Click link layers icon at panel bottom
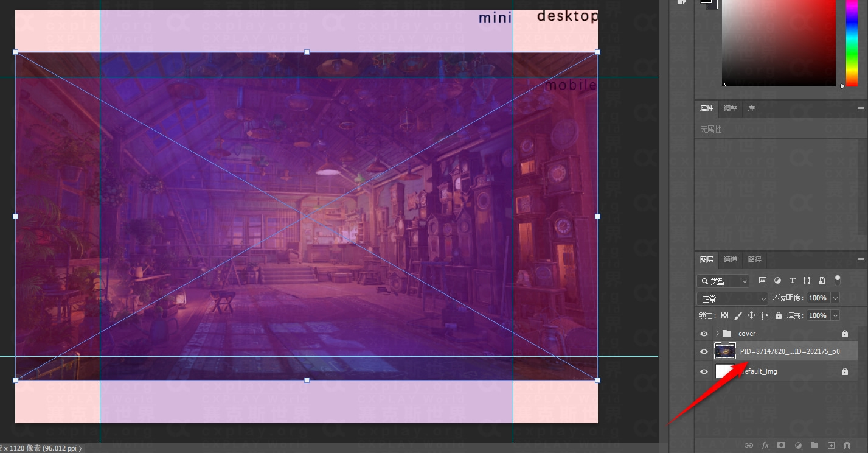This screenshot has width=868, height=453. point(749,446)
